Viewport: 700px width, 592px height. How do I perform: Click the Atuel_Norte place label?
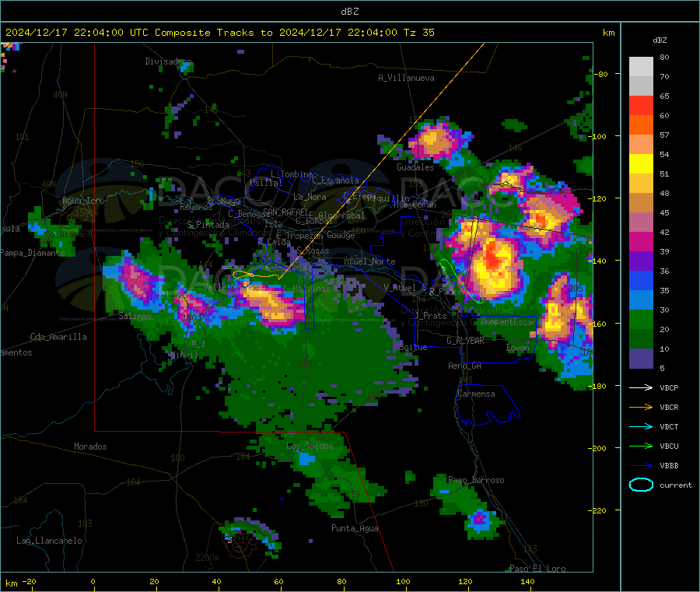pyautogui.click(x=369, y=261)
